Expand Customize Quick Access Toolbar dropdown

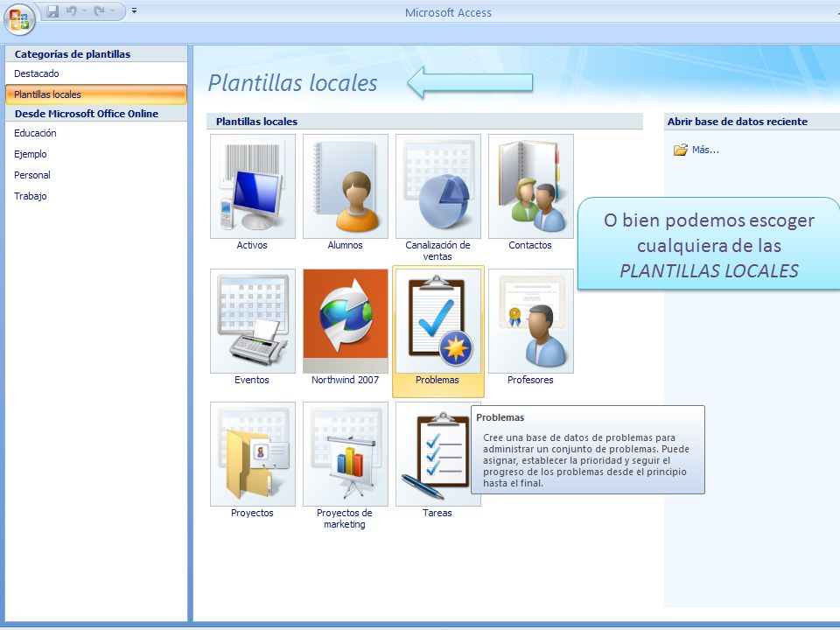click(134, 10)
